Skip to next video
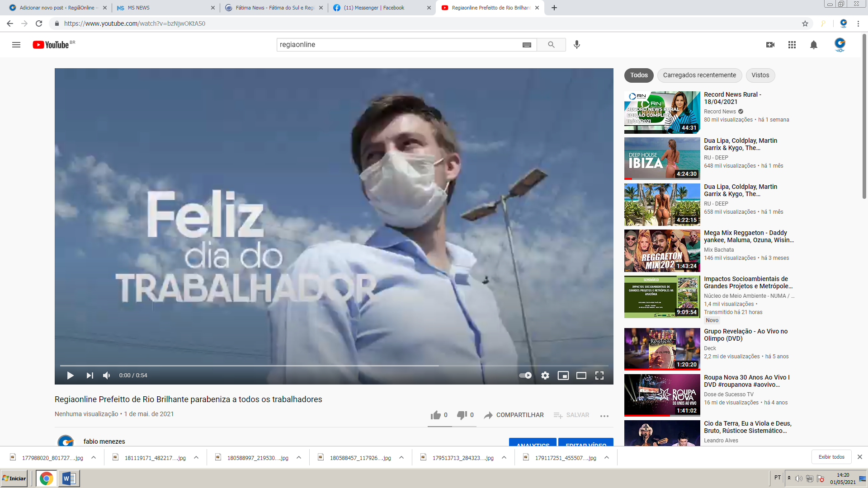This screenshot has width=868, height=488. coord(90,375)
